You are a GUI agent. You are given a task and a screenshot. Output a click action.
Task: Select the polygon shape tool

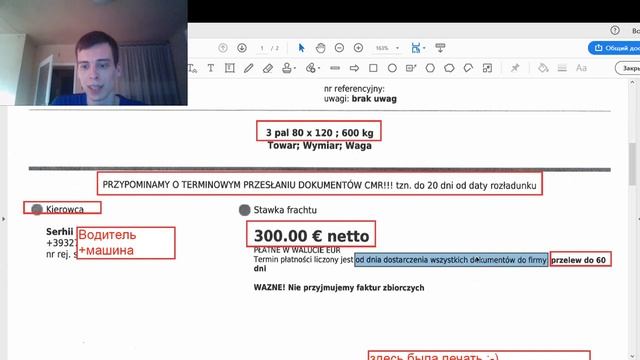[430, 68]
